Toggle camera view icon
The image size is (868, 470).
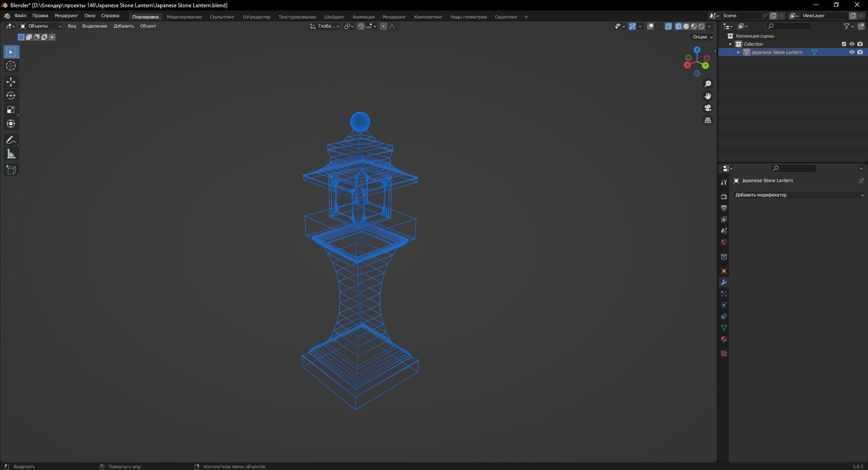click(708, 108)
